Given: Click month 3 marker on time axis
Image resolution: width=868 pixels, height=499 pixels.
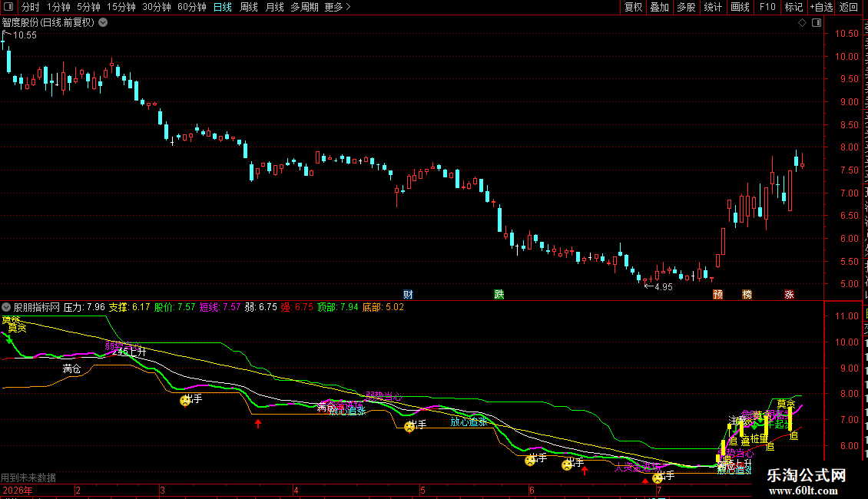Looking at the screenshot, I should (x=162, y=491).
